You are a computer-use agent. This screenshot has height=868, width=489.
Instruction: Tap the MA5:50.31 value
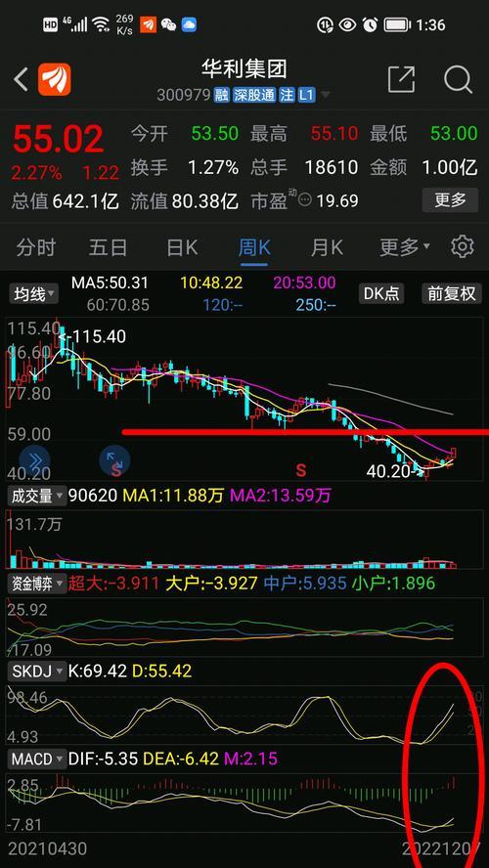[111, 282]
